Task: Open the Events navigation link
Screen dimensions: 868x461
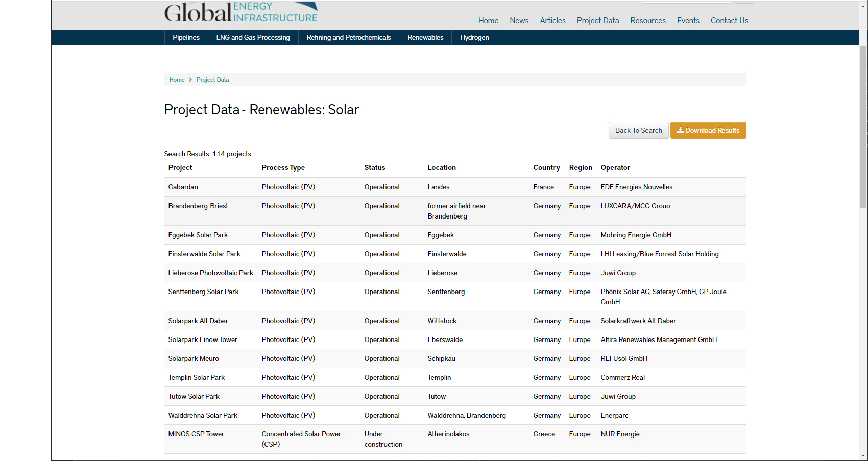Action: 688,21
